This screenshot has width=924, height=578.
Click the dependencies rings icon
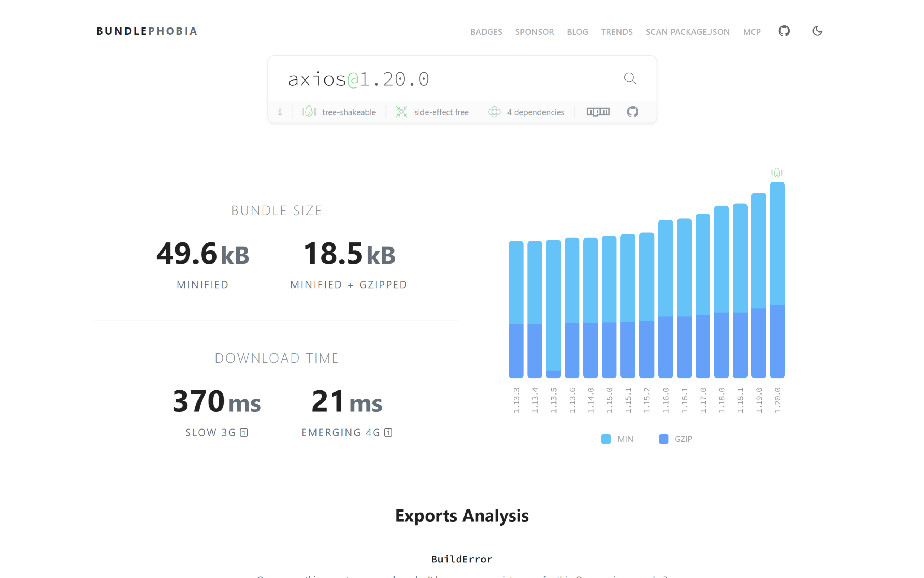click(494, 112)
